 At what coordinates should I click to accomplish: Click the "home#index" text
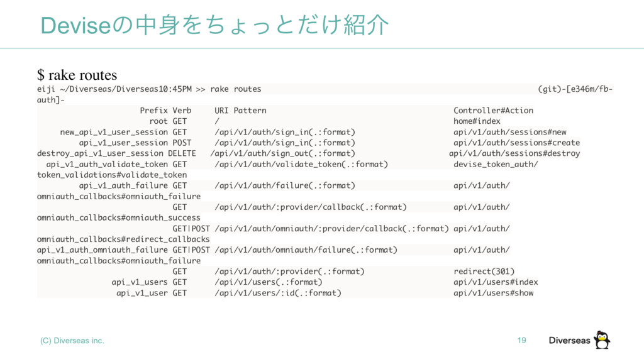477,121
